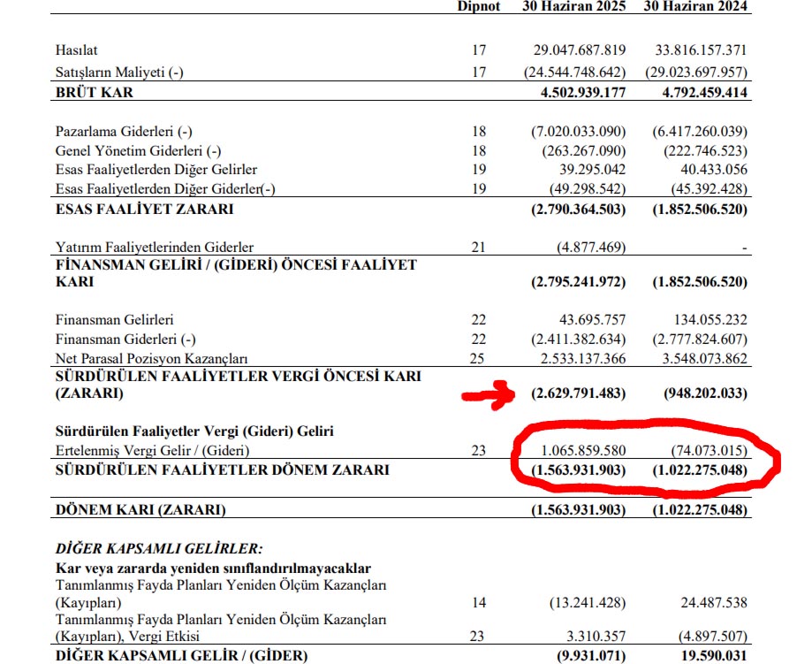Image resolution: width=812 pixels, height=664 pixels.
Task: Select DİĞER KAPSAMLI GELİR 2024 value 19.590.031
Action: pyautogui.click(x=709, y=655)
